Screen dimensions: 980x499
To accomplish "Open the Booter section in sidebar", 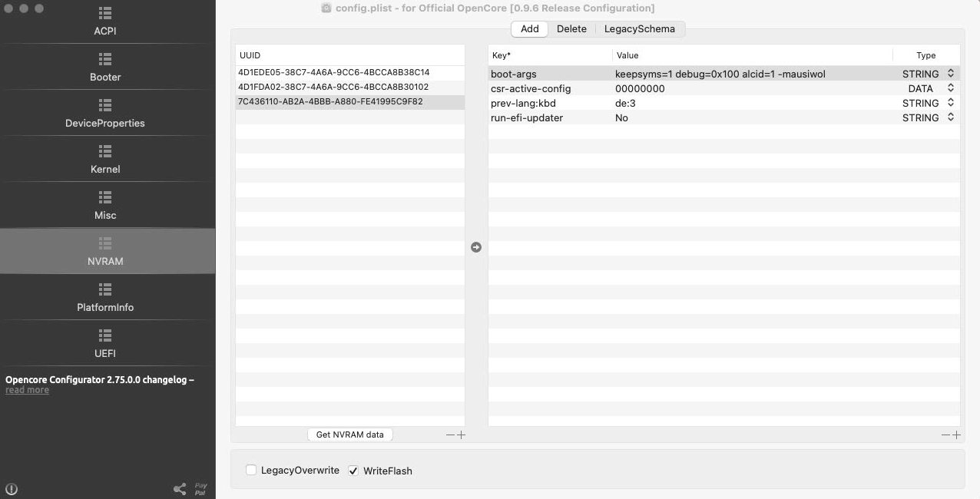I will click(x=105, y=68).
